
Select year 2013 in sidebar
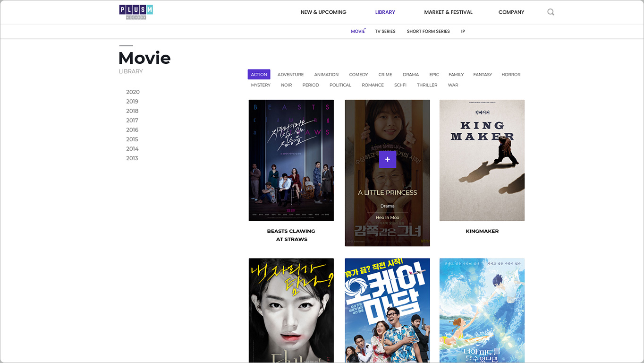tap(132, 158)
